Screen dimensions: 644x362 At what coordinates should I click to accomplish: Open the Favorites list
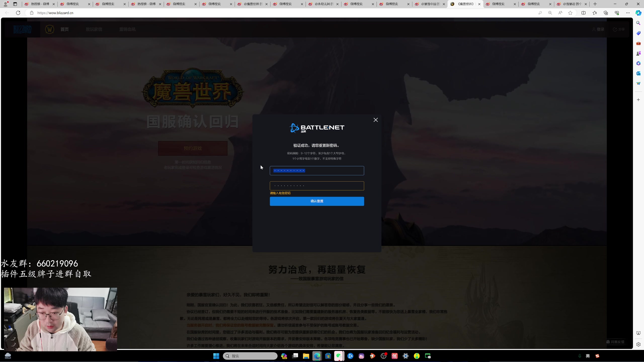click(595, 13)
